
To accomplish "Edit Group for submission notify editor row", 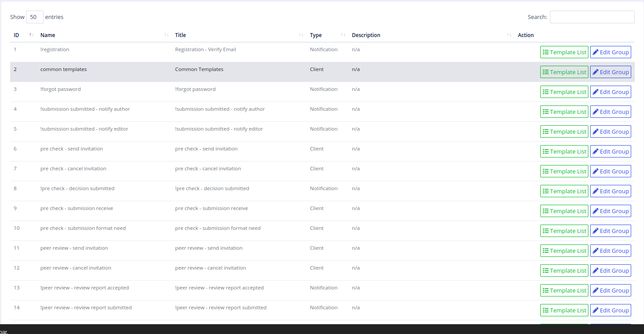I will coord(610,131).
